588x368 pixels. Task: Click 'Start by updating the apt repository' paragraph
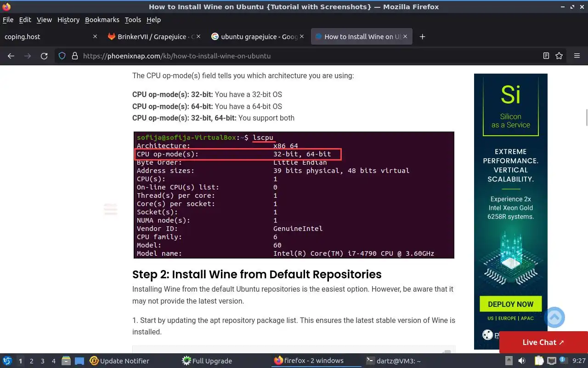point(294,326)
